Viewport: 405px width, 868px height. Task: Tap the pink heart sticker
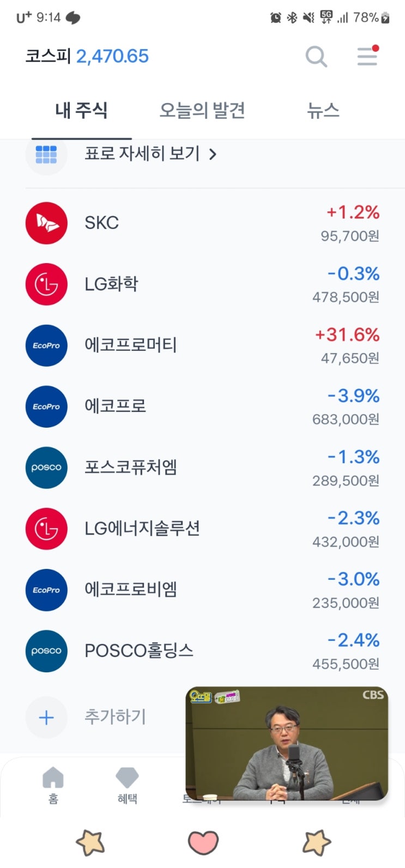pyautogui.click(x=203, y=842)
